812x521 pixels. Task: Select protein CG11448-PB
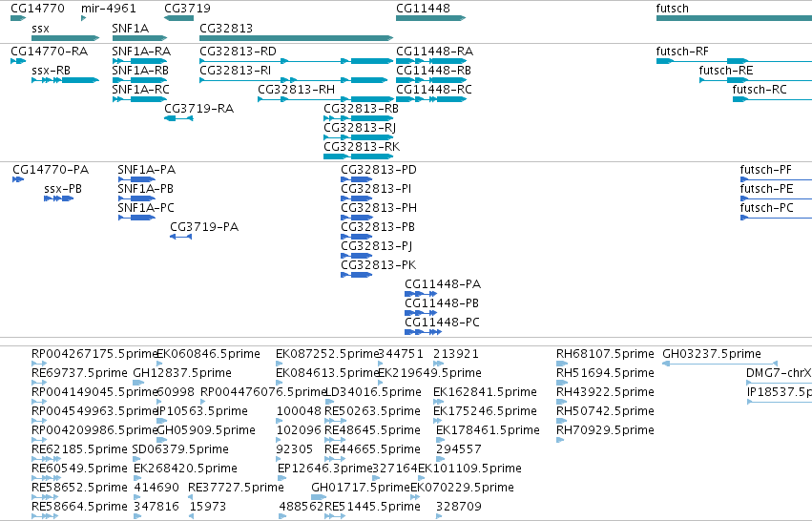click(x=421, y=313)
